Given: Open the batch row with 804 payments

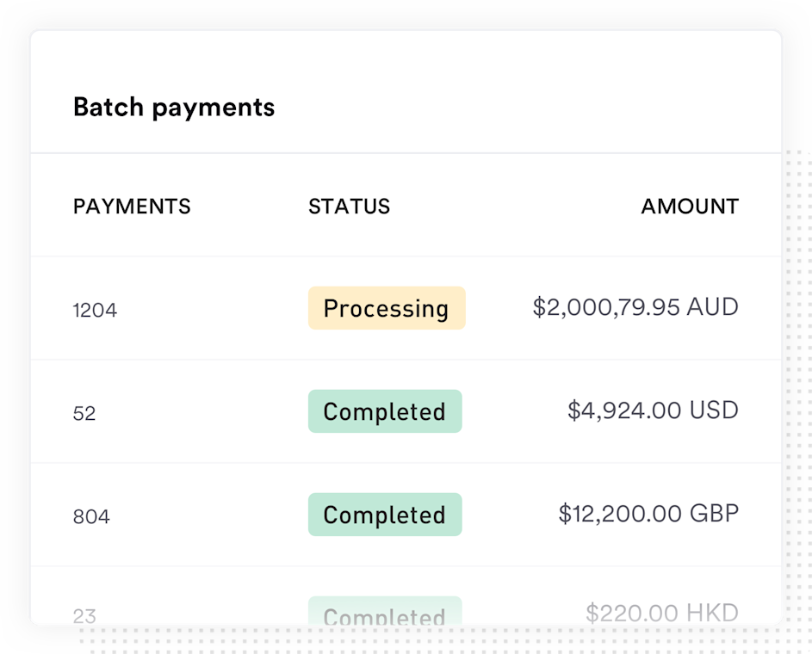Looking at the screenshot, I should tap(215, 515).
